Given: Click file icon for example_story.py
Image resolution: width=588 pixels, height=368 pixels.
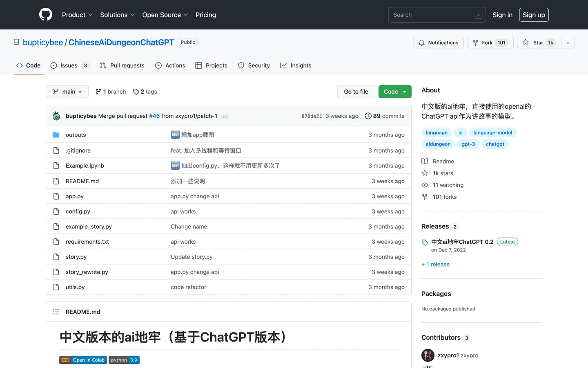Looking at the screenshot, I should pyautogui.click(x=56, y=227).
